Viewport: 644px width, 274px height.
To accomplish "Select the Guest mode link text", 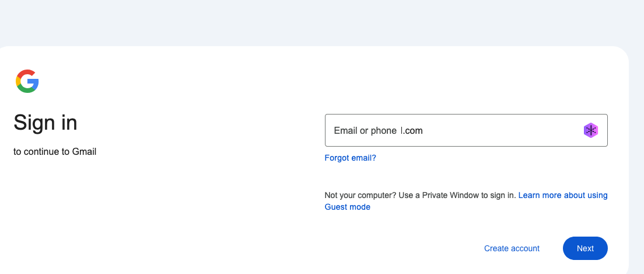I will coord(348,207).
